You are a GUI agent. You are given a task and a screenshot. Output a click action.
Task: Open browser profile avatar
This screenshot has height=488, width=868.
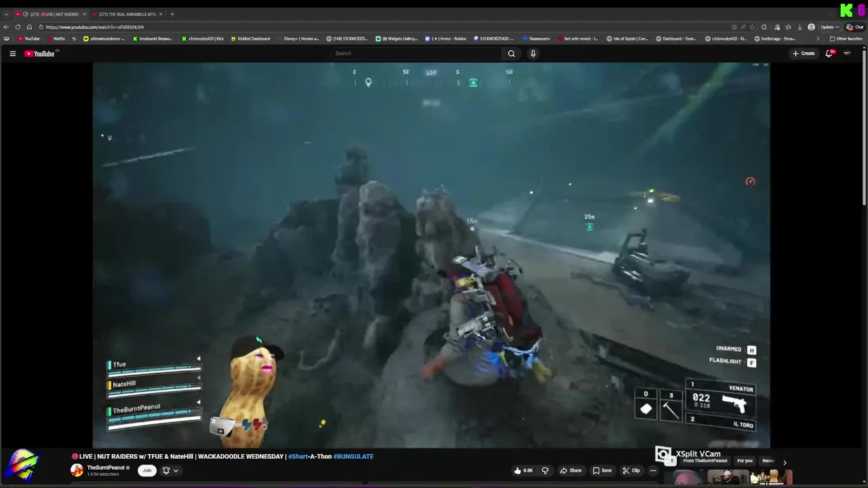click(x=812, y=27)
